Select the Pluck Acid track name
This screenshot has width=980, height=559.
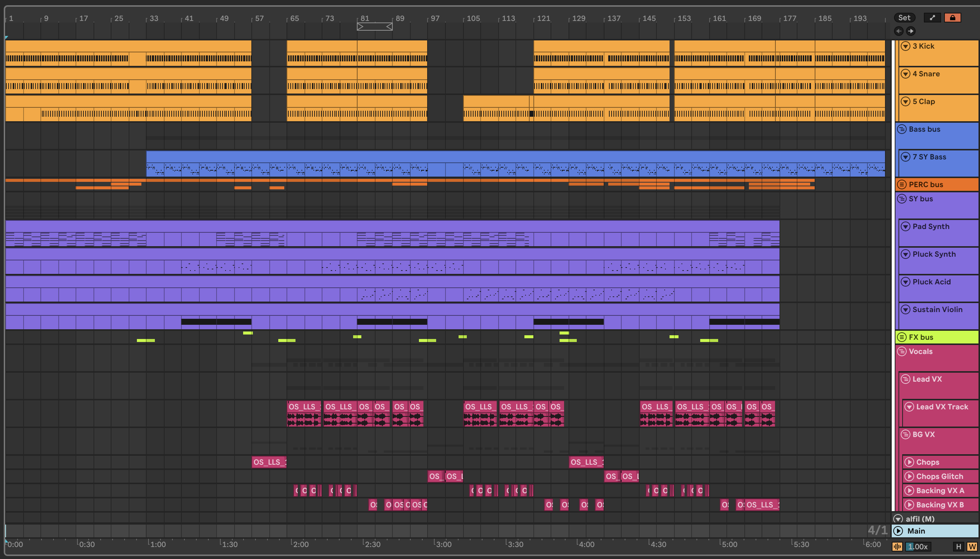coord(931,282)
